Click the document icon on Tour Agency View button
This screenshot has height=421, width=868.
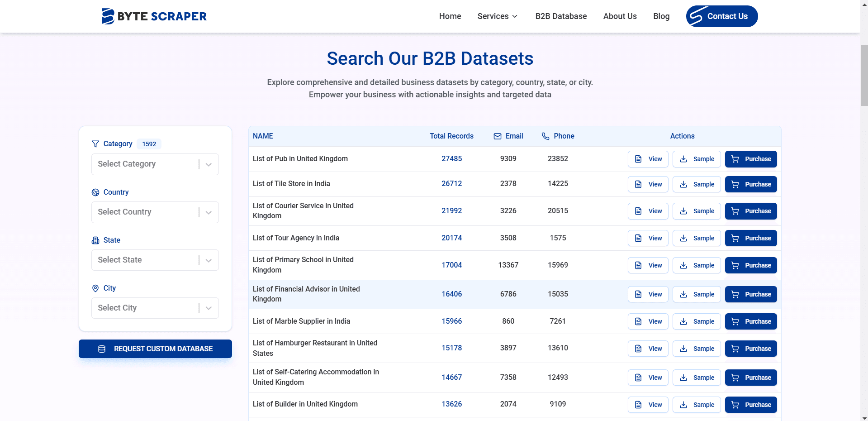[x=638, y=238]
